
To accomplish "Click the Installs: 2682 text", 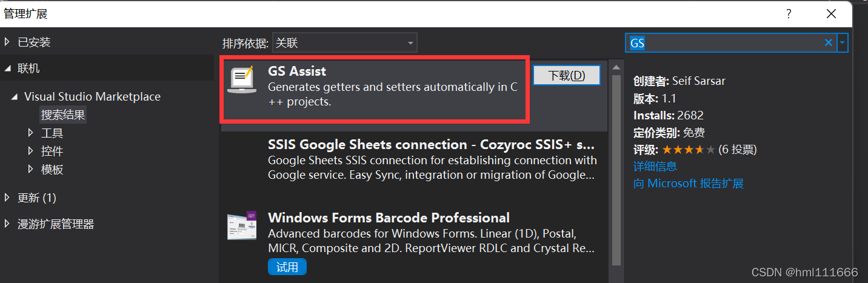I will [669, 115].
